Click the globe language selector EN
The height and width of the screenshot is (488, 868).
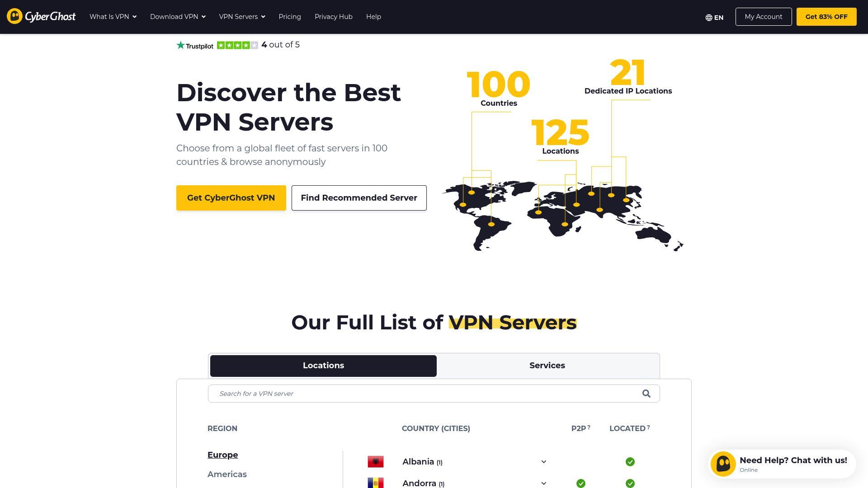(714, 18)
